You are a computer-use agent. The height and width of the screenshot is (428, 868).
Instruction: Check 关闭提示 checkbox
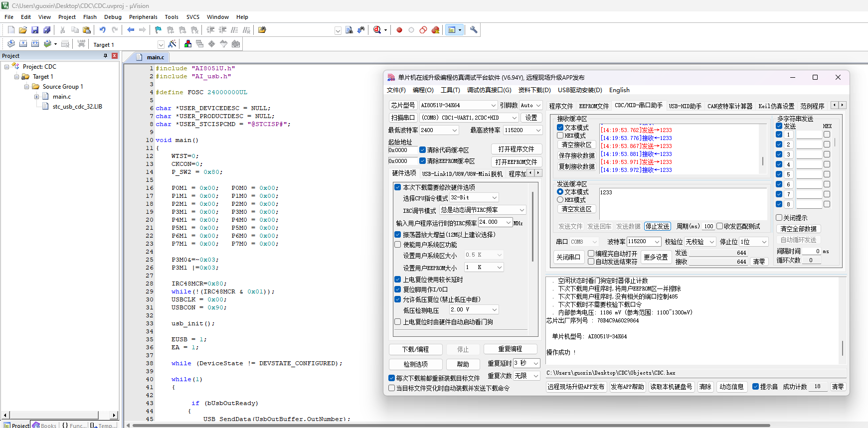click(779, 218)
